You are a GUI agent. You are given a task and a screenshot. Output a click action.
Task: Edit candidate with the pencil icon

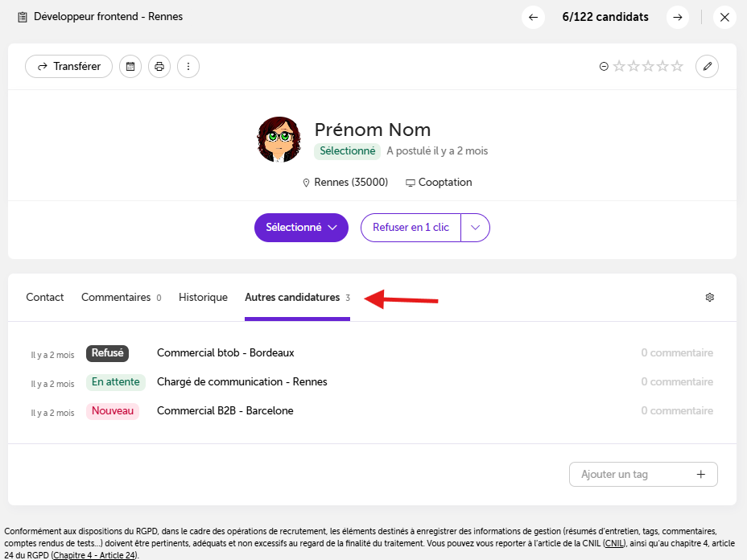(707, 67)
